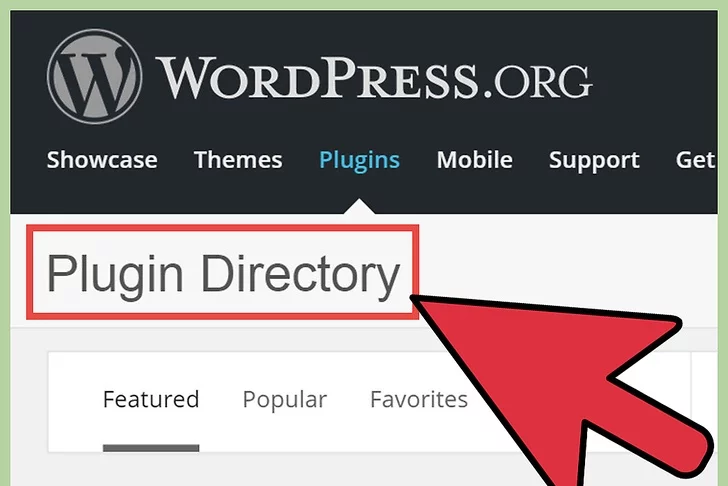The width and height of the screenshot is (728, 486).
Task: Select the highlighted Plugins menu item
Action: pyautogui.click(x=359, y=161)
